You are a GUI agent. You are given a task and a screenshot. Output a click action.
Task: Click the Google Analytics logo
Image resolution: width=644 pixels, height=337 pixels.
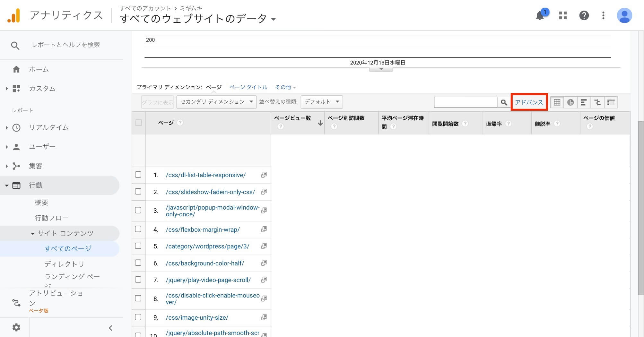(x=13, y=15)
